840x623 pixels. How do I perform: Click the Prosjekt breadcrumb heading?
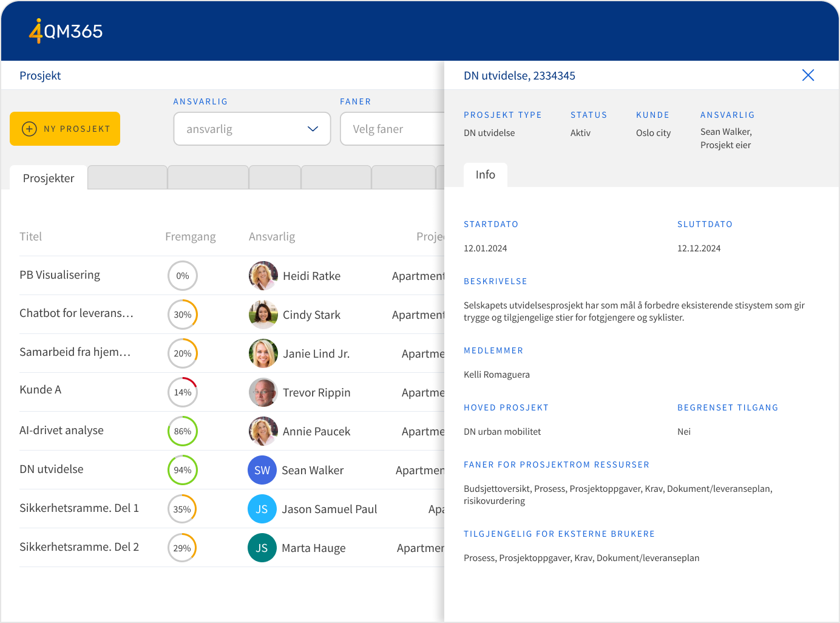40,75
